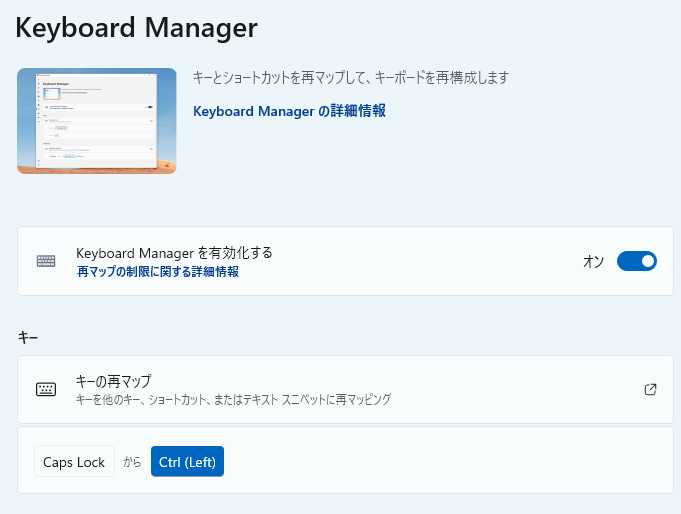Open the 再マップの制限に関する詳細情報 link
681x514 pixels.
pos(157,271)
